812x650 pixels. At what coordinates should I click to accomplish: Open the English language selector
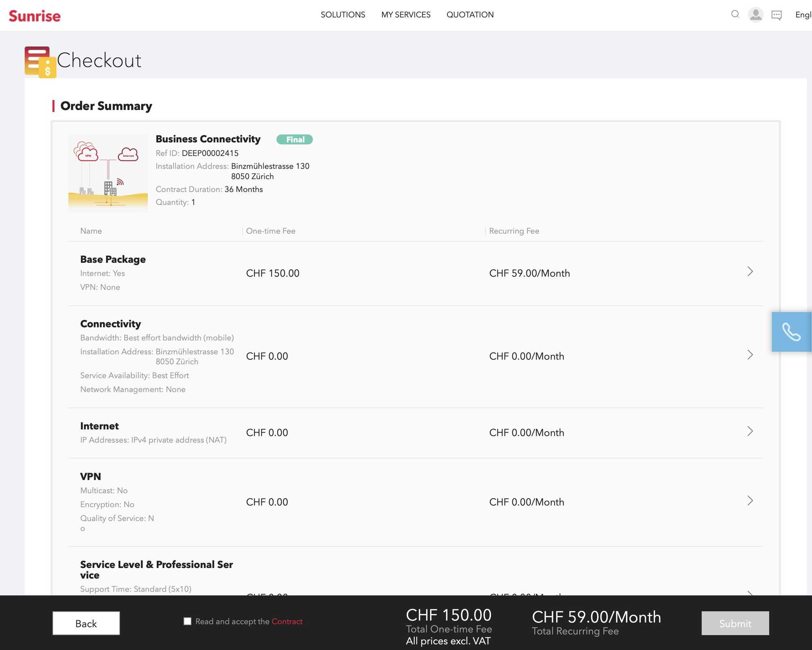pyautogui.click(x=803, y=15)
